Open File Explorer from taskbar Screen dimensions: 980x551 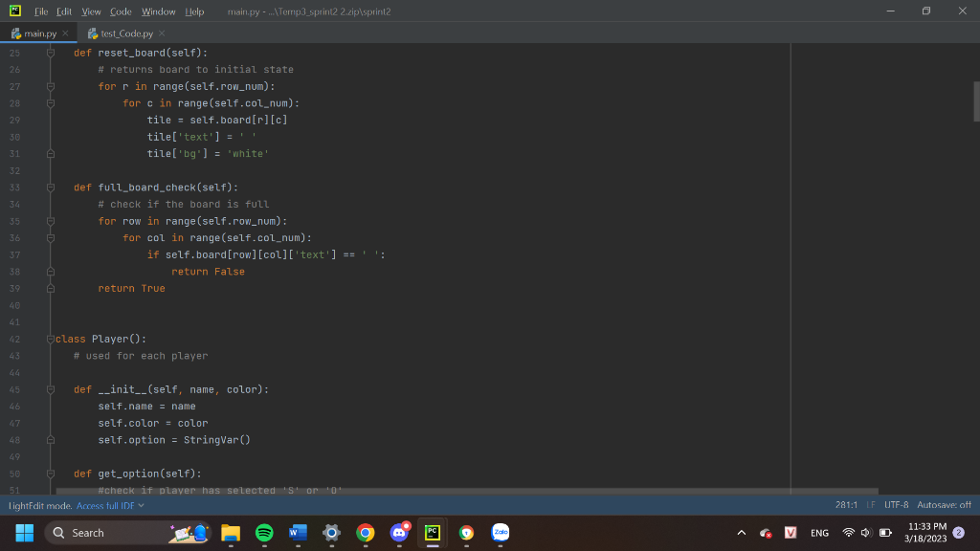click(x=231, y=533)
